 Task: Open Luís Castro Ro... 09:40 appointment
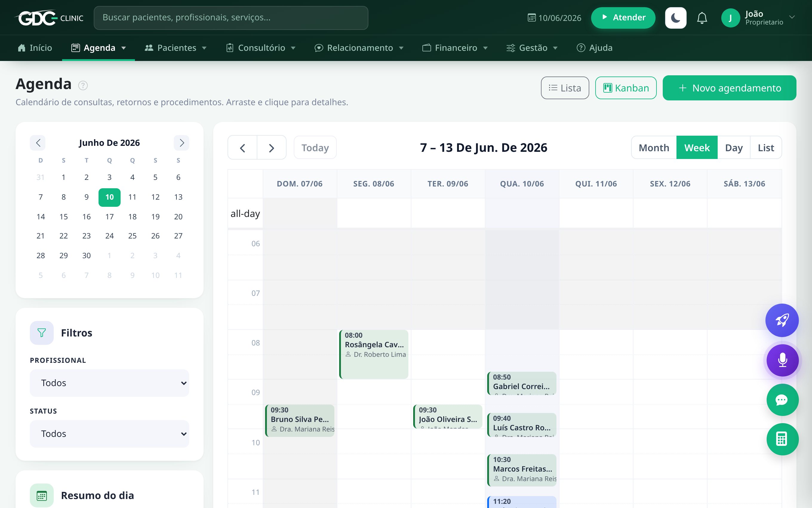point(522,425)
